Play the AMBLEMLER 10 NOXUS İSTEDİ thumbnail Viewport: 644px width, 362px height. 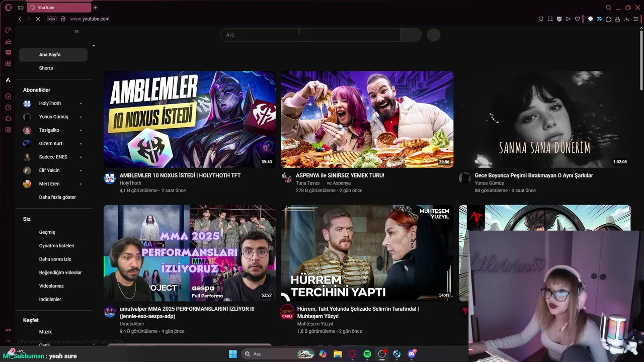[x=190, y=119]
